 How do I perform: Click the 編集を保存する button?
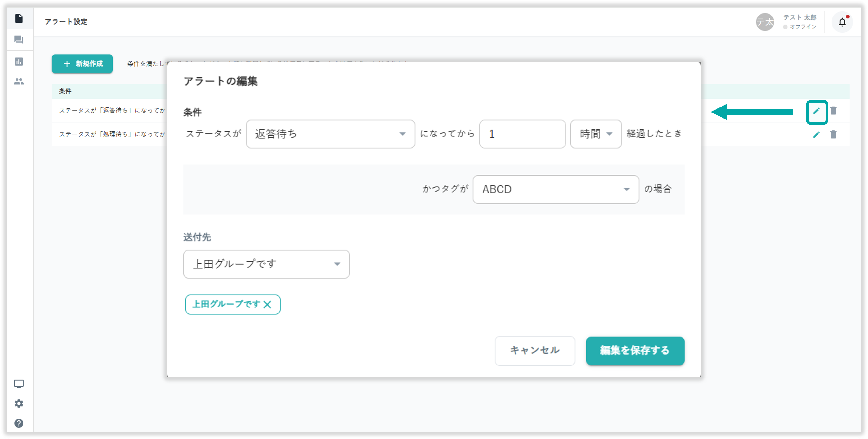click(635, 351)
